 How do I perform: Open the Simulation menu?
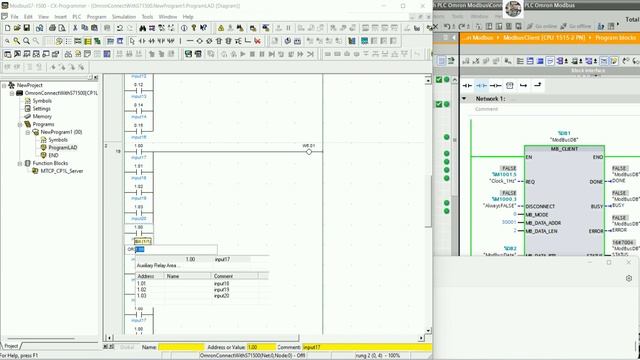click(x=124, y=17)
